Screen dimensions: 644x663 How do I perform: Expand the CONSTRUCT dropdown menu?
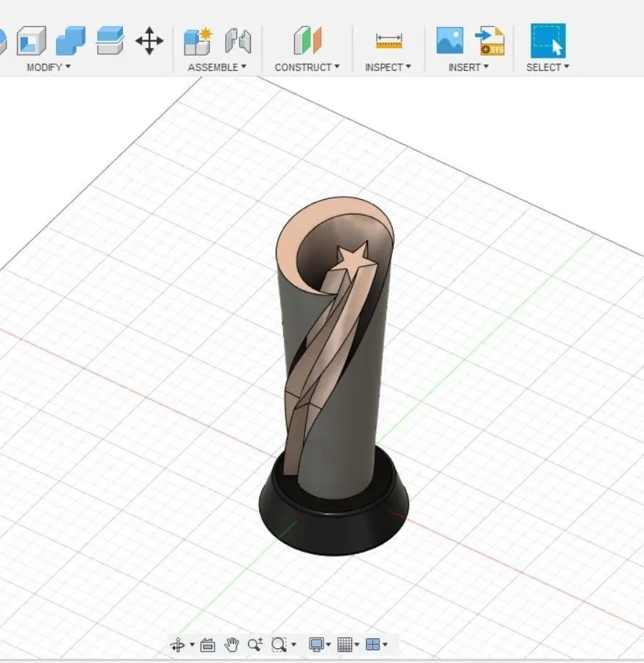(x=307, y=67)
